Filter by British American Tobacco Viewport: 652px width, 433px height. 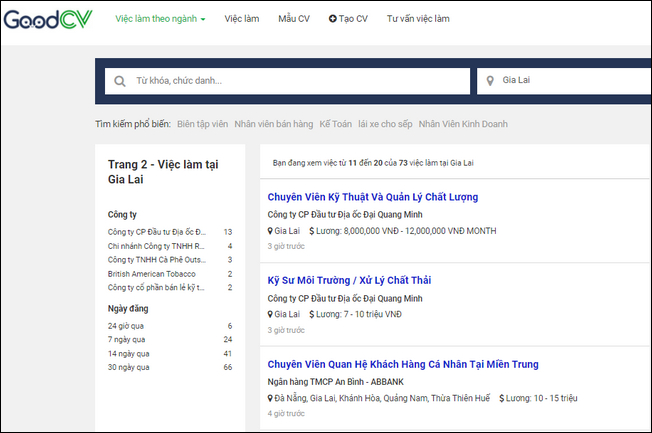(152, 274)
